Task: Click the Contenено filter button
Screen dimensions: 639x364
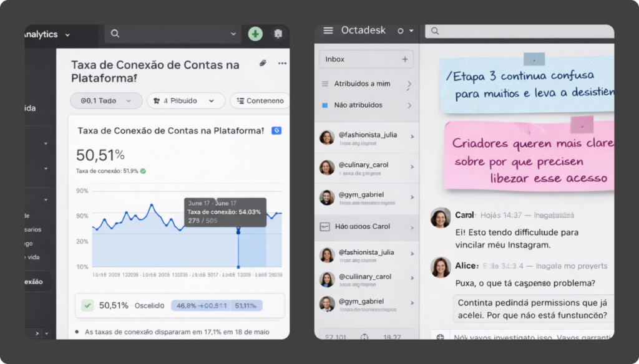Action: (260, 100)
